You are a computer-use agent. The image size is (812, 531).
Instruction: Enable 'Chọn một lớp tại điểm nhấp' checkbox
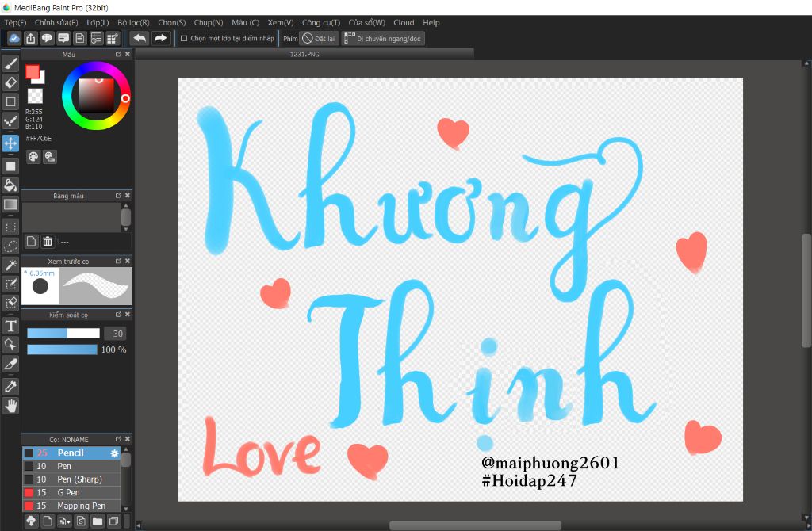(x=184, y=38)
